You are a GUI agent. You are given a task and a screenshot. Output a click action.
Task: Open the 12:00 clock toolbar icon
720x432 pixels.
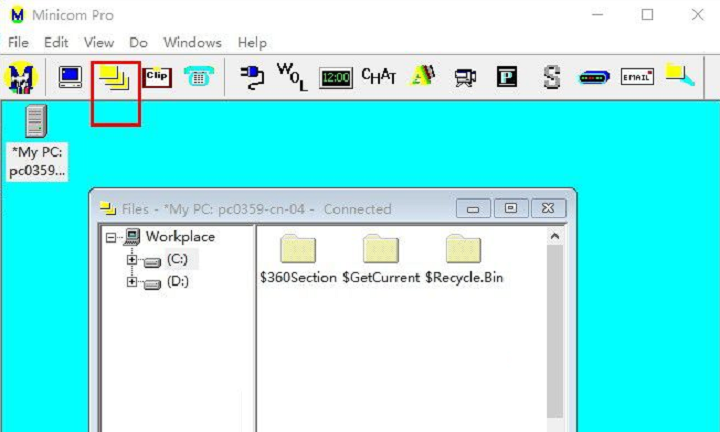[336, 78]
